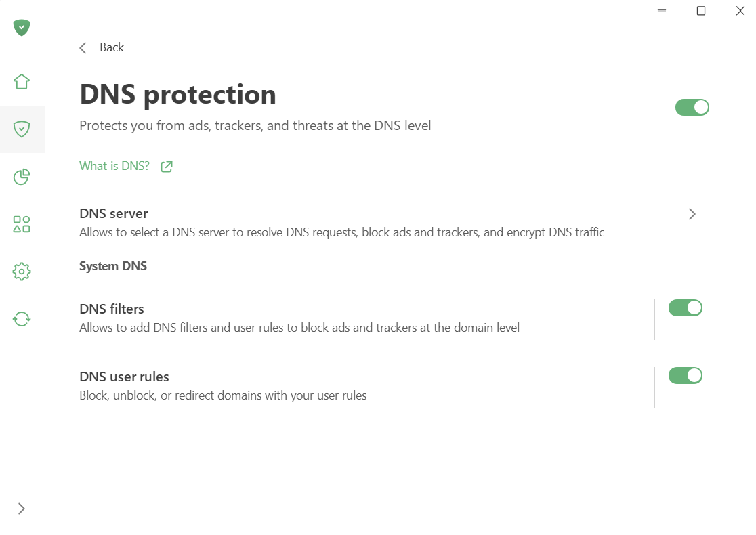Expand the sidebar with the bottom arrow
Screen dimensions: 756x535
click(21, 508)
